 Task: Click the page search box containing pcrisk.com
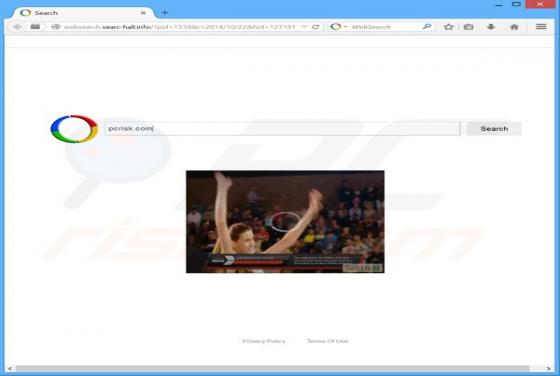pos(282,129)
